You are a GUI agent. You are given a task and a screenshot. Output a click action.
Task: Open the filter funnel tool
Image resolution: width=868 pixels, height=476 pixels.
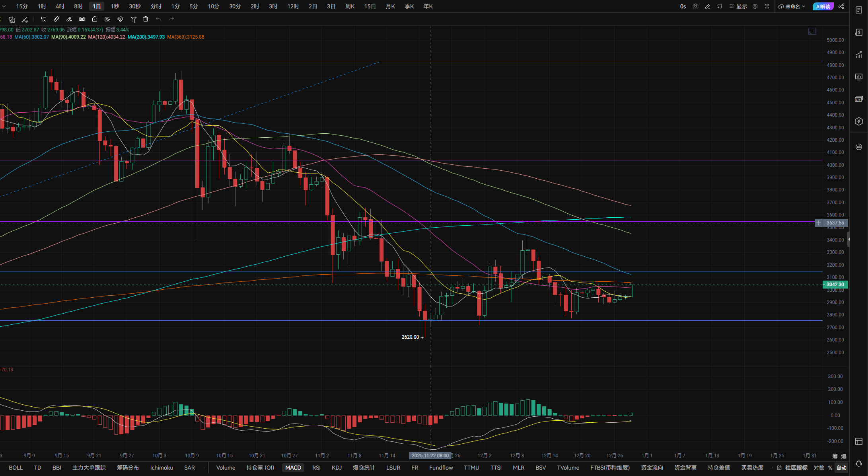(134, 19)
